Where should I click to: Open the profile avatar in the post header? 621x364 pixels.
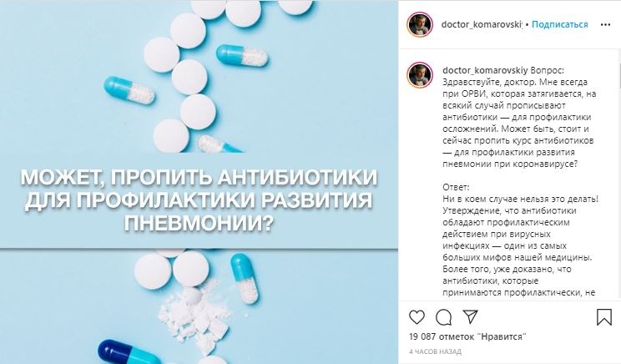tap(419, 24)
